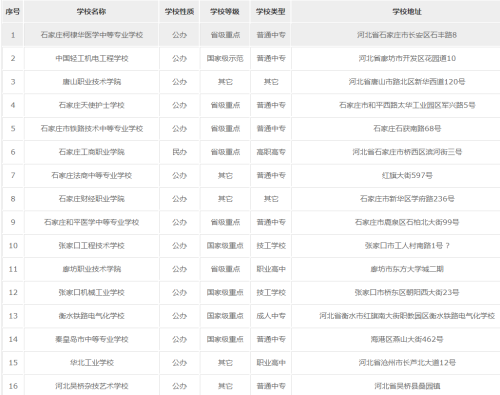
Task: Open 张家口工程技术学校 school entry
Action: point(92,246)
